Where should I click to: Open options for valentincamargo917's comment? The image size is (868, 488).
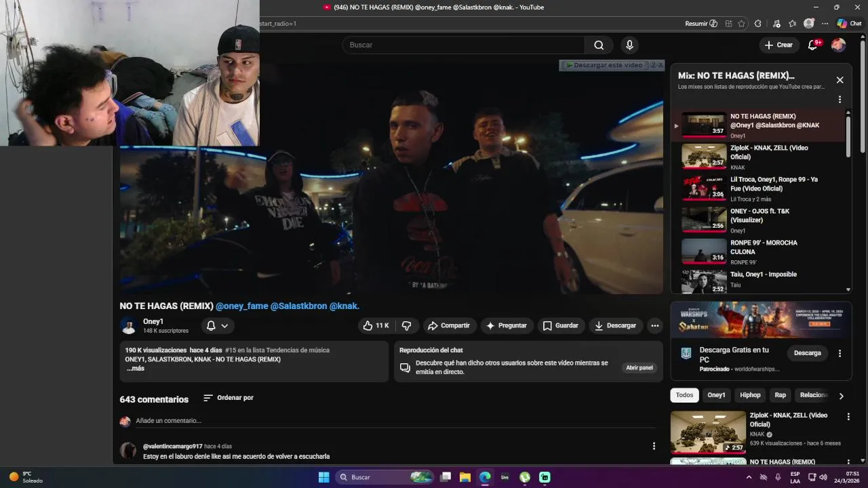654,446
